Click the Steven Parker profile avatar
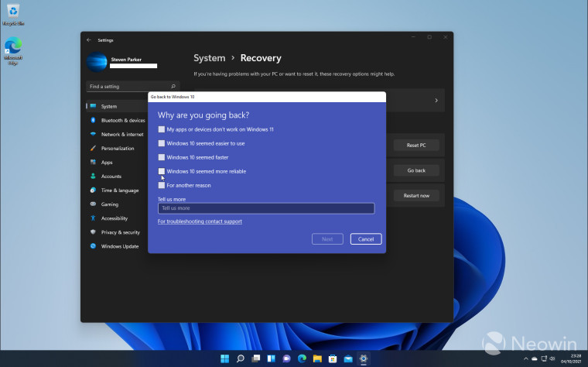The width and height of the screenshot is (588, 367). click(97, 62)
